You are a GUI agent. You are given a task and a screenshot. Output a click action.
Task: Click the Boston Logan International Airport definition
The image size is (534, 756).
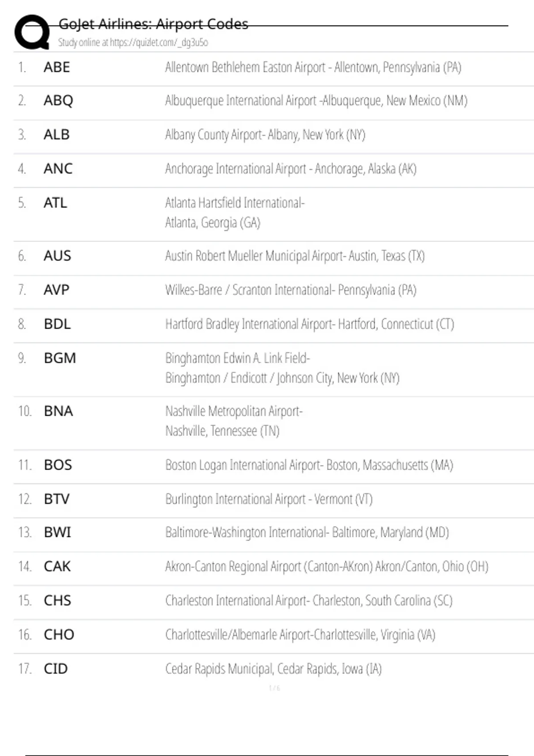click(309, 465)
